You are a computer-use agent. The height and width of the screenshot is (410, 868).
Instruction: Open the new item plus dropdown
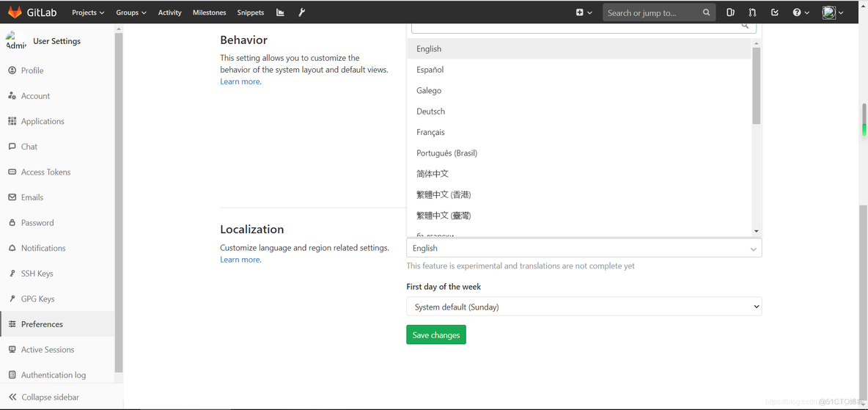click(584, 12)
